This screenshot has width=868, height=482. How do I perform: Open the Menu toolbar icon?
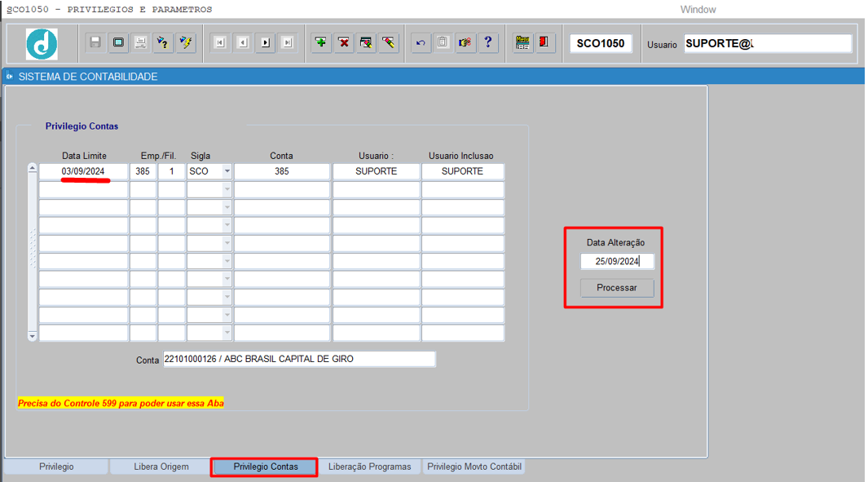pyautogui.click(x=522, y=42)
